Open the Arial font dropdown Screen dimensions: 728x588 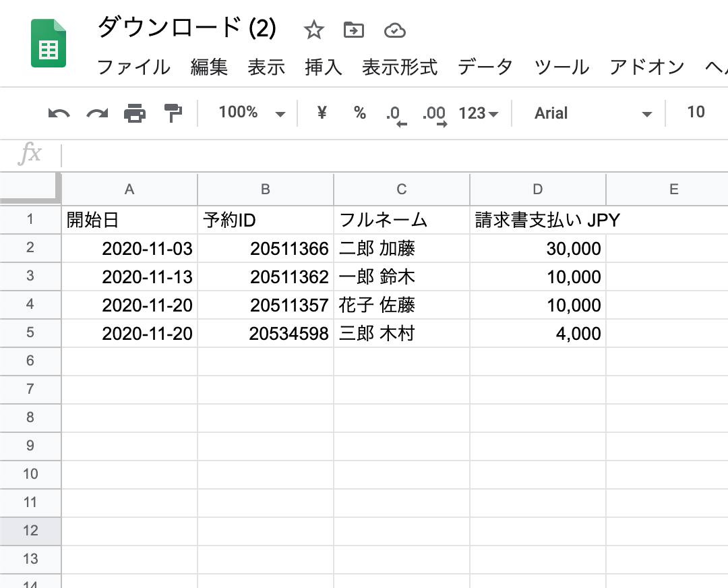(593, 113)
